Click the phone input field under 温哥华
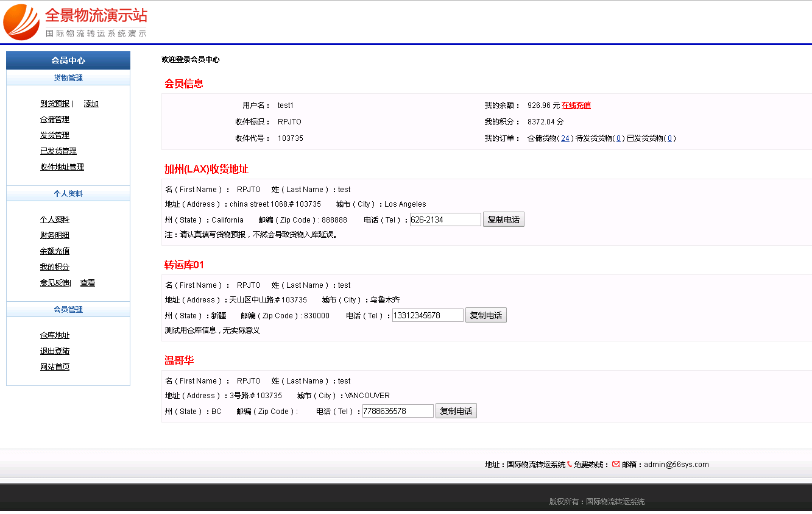The image size is (812, 514). [397, 410]
